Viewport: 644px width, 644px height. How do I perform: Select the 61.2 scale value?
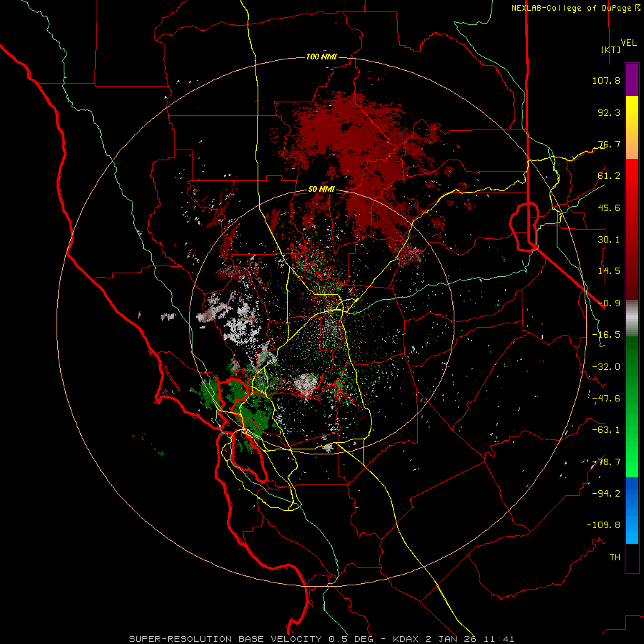[x=609, y=176]
